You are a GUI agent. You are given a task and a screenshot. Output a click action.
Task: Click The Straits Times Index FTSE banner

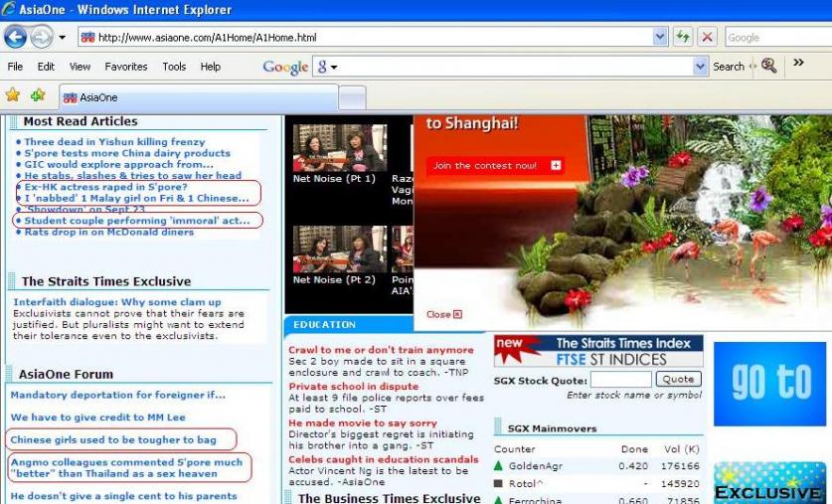598,351
